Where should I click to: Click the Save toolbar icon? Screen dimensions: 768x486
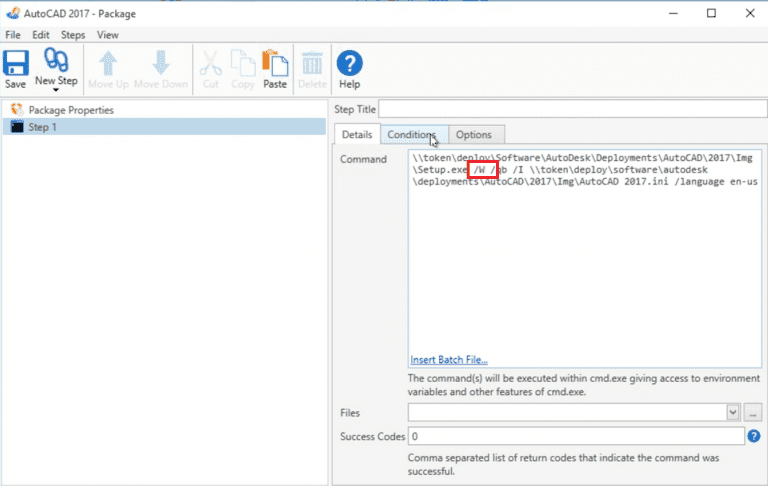pyautogui.click(x=16, y=63)
